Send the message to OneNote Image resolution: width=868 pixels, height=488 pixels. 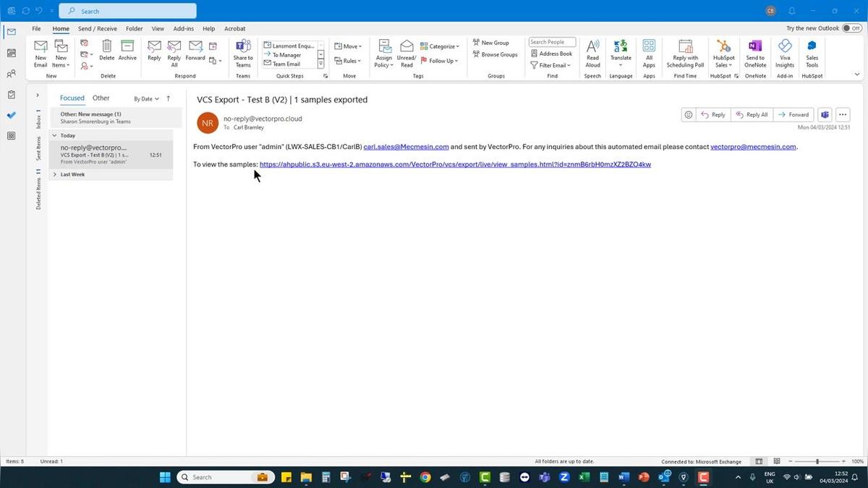[x=755, y=54]
